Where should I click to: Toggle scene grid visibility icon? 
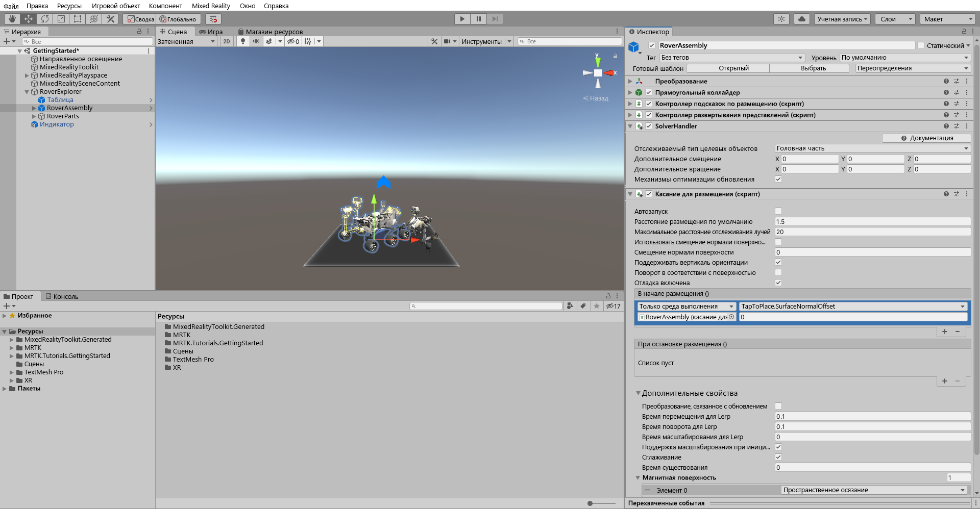308,41
